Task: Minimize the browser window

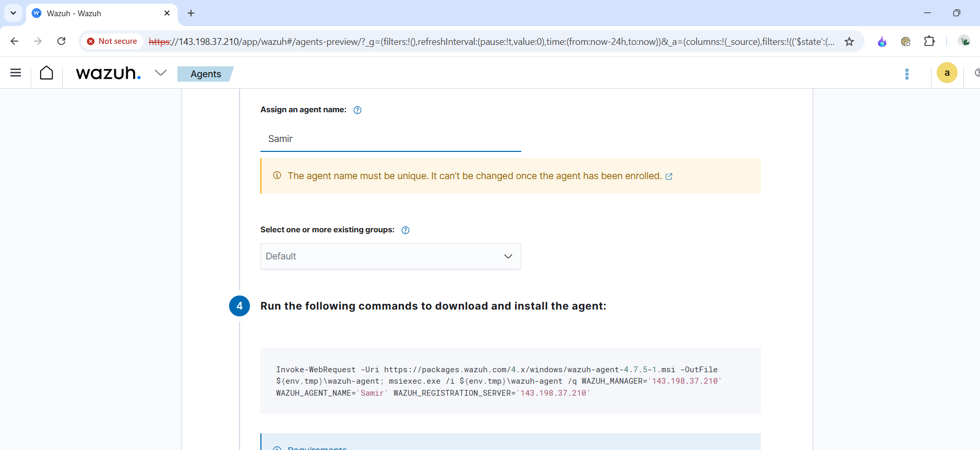Action: click(x=927, y=13)
